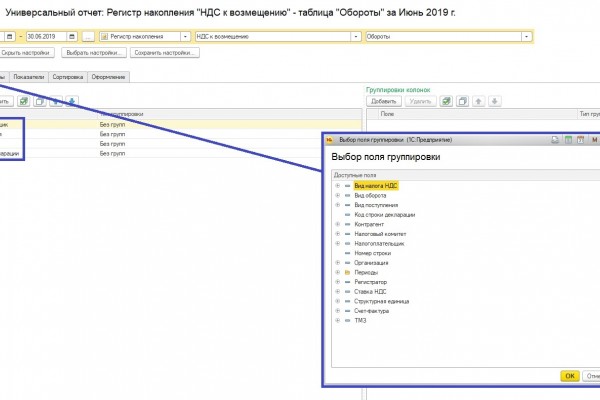Click move-down arrow in row groupings toolbar
Viewport: 600px width, 400px height.
pyautogui.click(x=72, y=101)
